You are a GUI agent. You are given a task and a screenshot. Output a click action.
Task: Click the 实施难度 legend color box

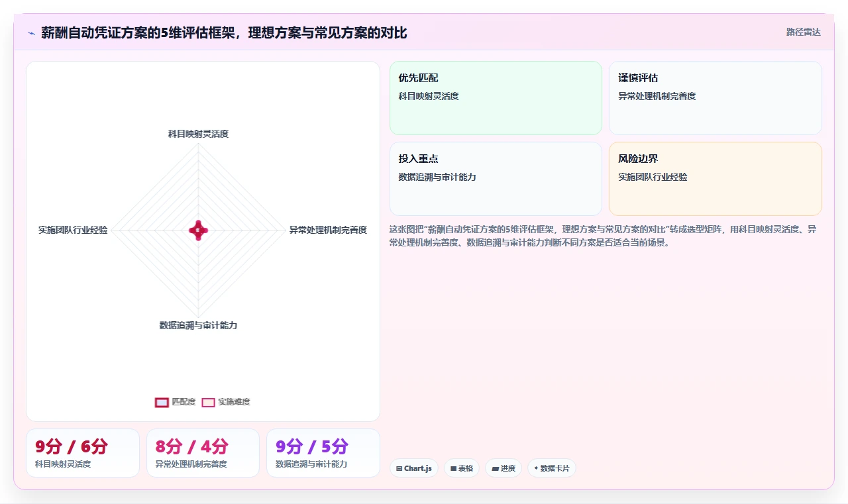pos(209,402)
